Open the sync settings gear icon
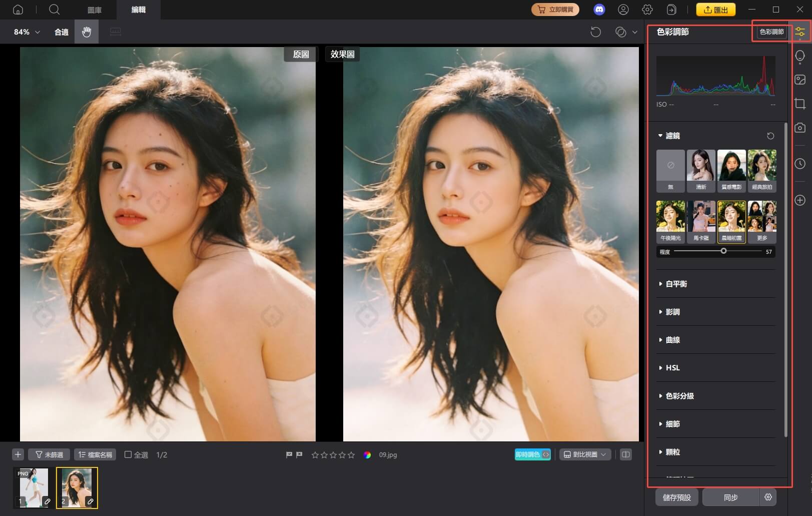 tap(768, 497)
